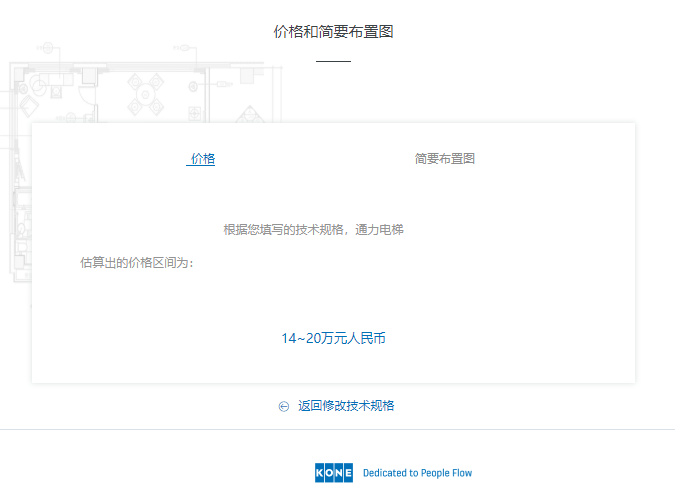The image size is (675, 504).
Task: Click the 估算出的价格区间为 label
Action: point(137,263)
